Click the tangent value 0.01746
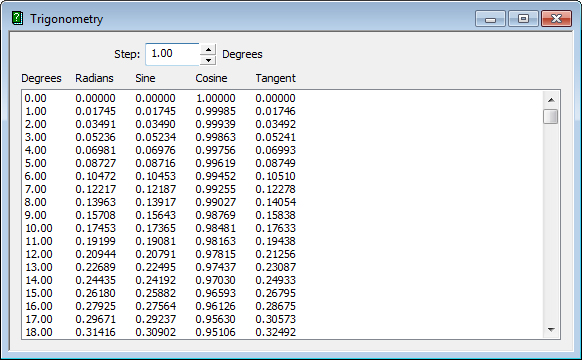The width and height of the screenshot is (582, 360). [x=275, y=111]
